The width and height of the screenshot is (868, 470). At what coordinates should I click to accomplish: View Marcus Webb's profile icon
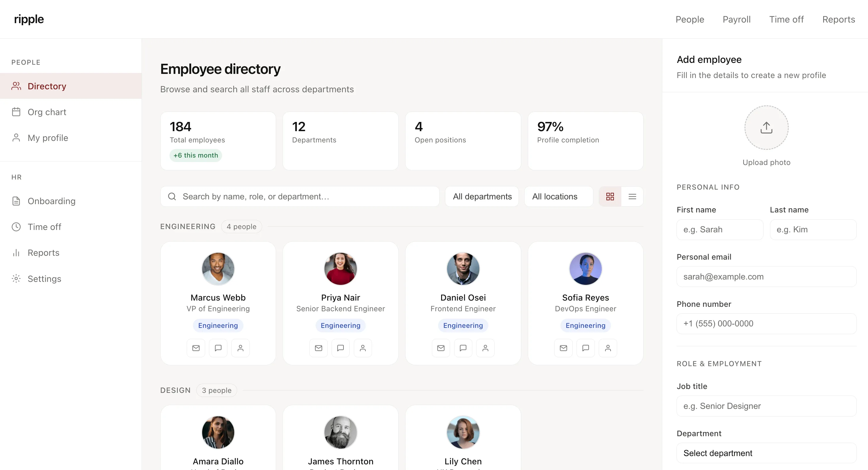240,348
